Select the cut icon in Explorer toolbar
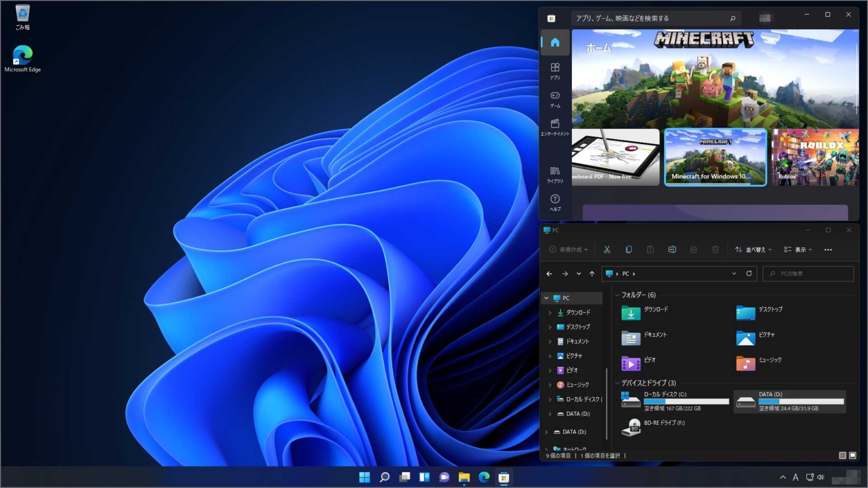The height and width of the screenshot is (488, 868). tap(607, 249)
